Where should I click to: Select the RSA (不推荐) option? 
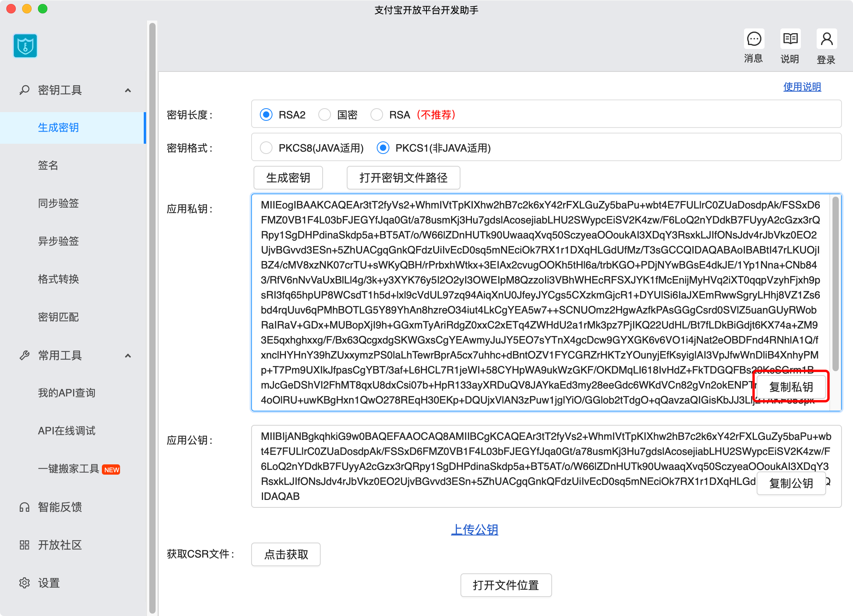coord(377,115)
